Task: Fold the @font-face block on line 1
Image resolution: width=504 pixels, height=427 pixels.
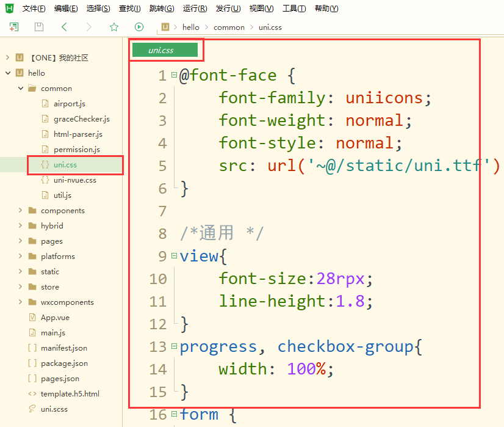Action: 175,74
